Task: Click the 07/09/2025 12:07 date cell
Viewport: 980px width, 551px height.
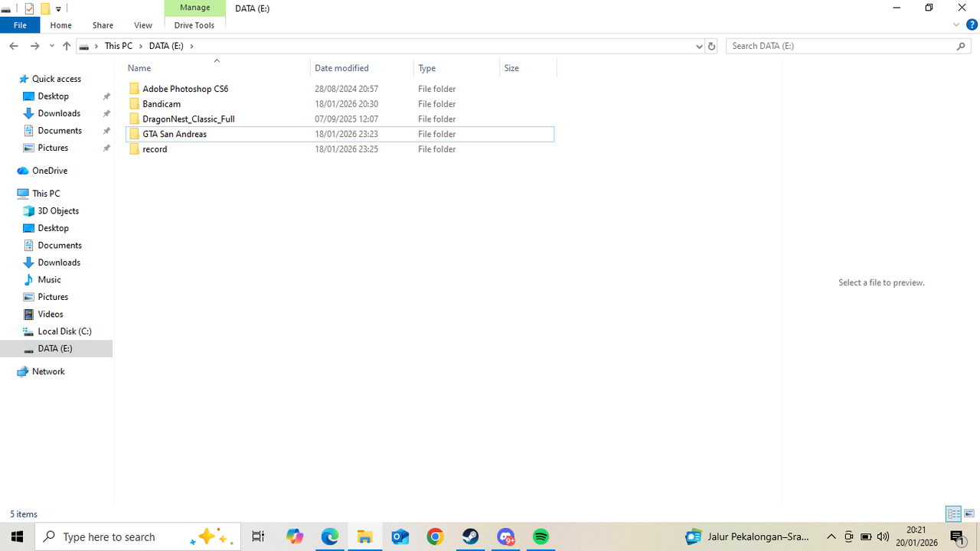Action: coord(346,119)
